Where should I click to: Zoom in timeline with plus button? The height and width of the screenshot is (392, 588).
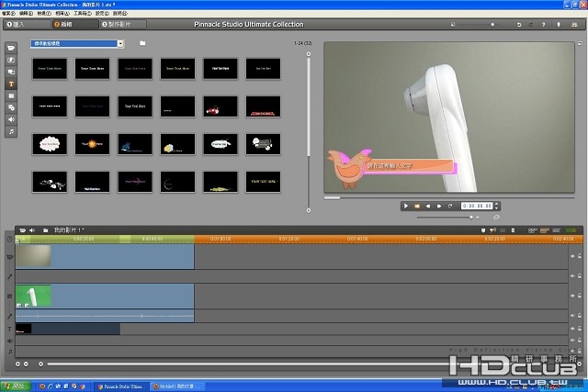17,364
